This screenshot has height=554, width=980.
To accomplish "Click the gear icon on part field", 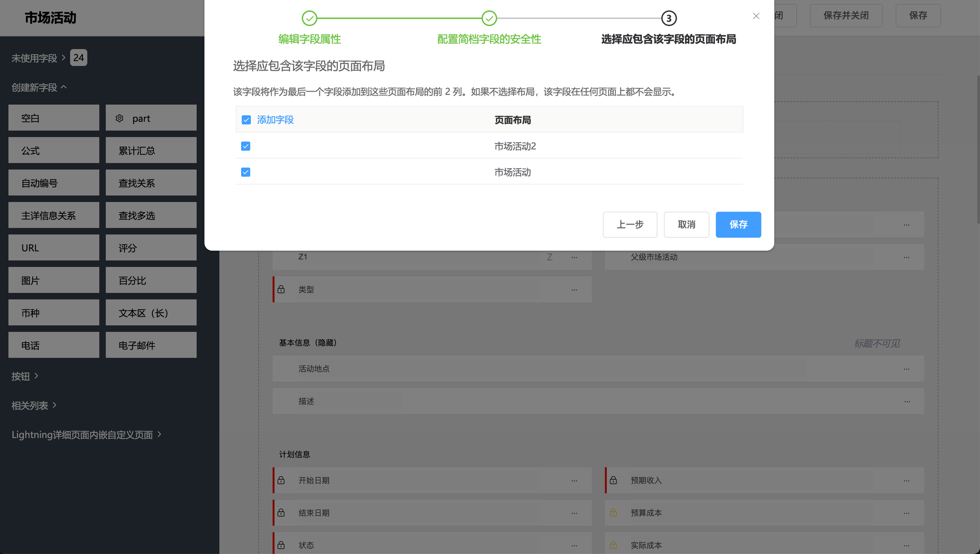I will pyautogui.click(x=120, y=118).
